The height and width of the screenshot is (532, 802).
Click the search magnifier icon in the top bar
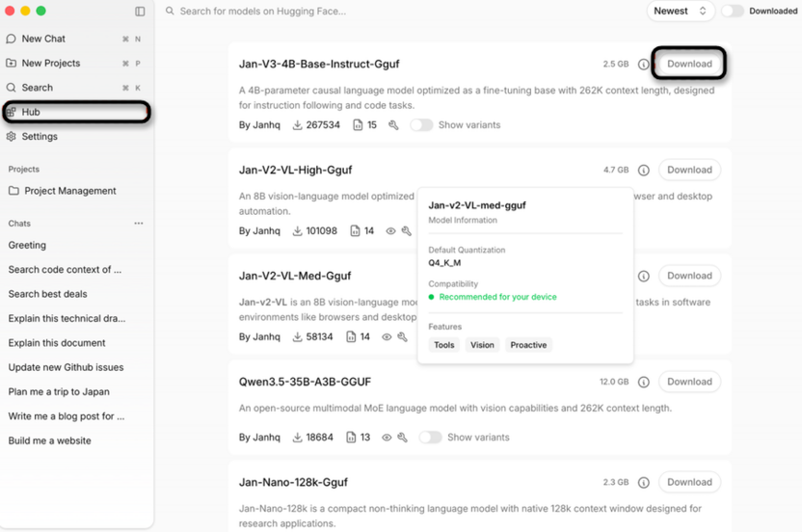(170, 11)
